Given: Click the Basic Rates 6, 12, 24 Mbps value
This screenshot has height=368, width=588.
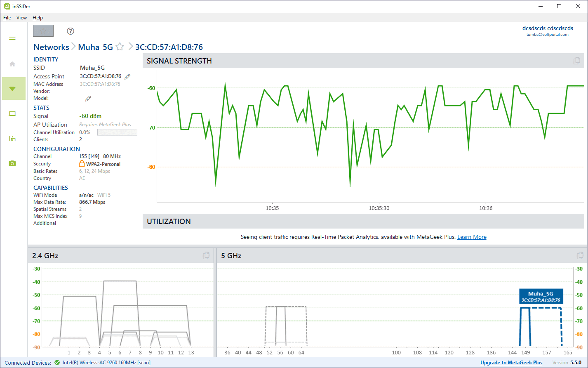Looking at the screenshot, I should [94, 171].
